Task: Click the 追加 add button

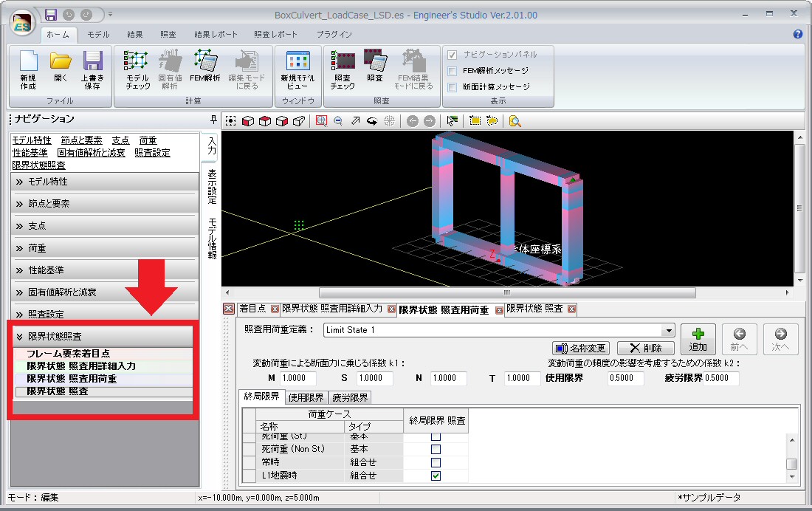Action: tap(698, 340)
